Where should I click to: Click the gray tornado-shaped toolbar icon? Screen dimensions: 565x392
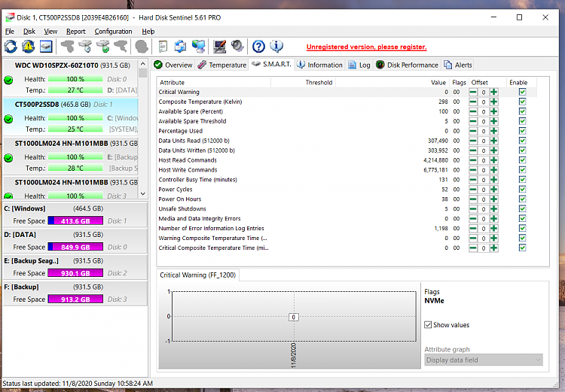(121, 47)
